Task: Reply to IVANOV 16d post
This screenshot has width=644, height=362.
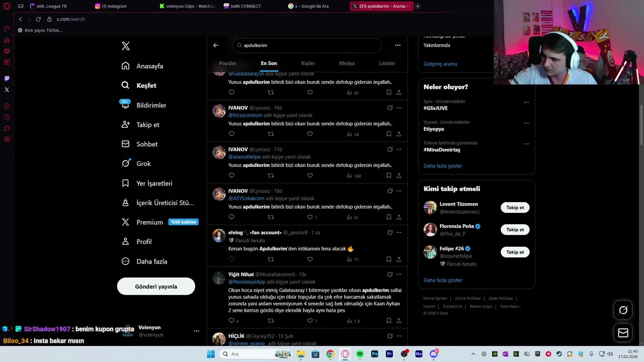Action: tap(231, 134)
